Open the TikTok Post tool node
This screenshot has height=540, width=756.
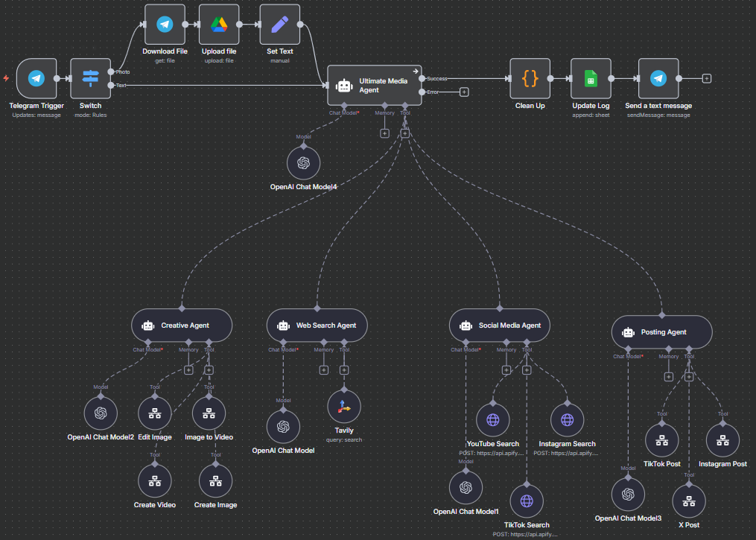click(x=661, y=439)
